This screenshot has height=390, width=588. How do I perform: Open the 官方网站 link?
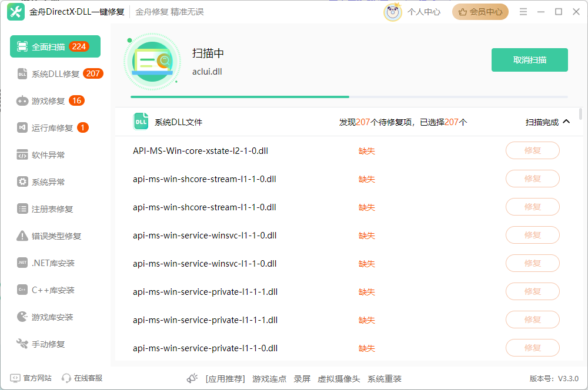(31, 378)
